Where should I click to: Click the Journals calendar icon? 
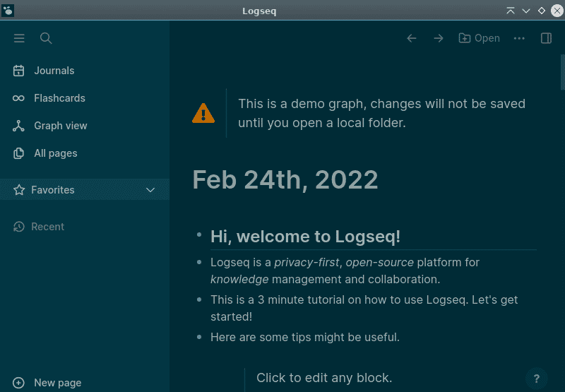pos(18,71)
